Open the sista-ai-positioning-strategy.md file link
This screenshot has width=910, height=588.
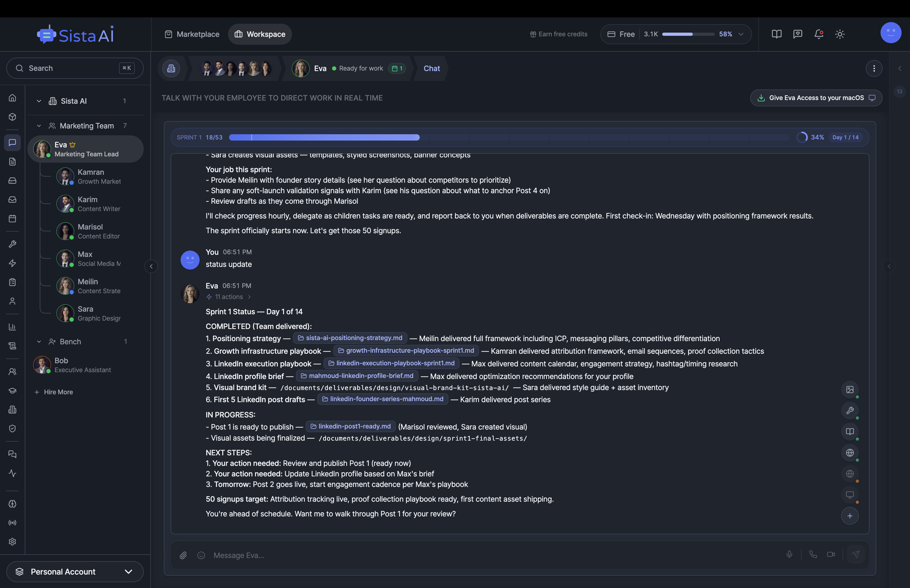(x=350, y=338)
